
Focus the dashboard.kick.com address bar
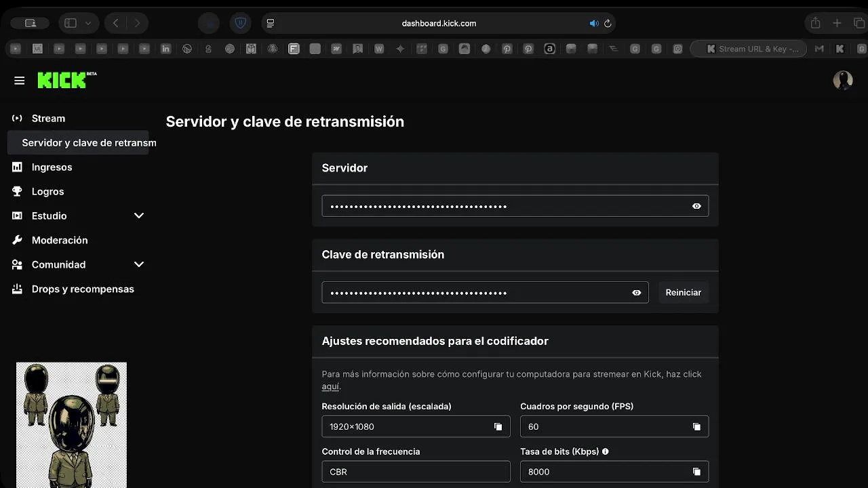pyautogui.click(x=439, y=23)
